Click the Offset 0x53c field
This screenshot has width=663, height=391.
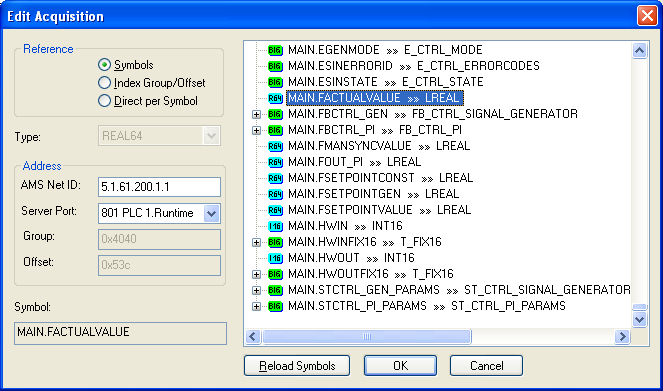(x=159, y=265)
